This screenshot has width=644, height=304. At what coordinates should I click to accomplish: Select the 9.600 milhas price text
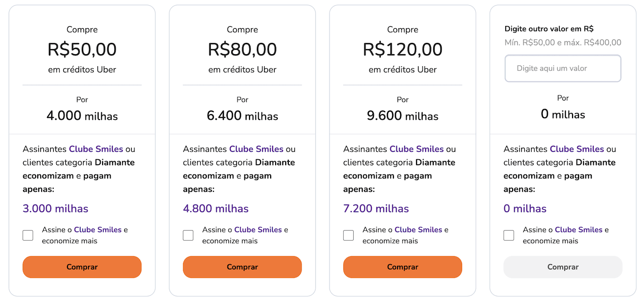click(403, 116)
